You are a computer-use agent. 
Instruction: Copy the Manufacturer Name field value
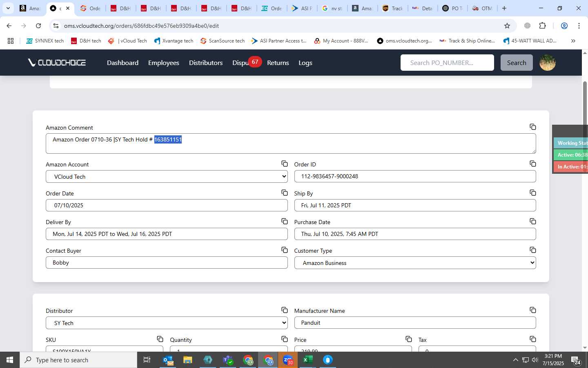[x=533, y=310]
